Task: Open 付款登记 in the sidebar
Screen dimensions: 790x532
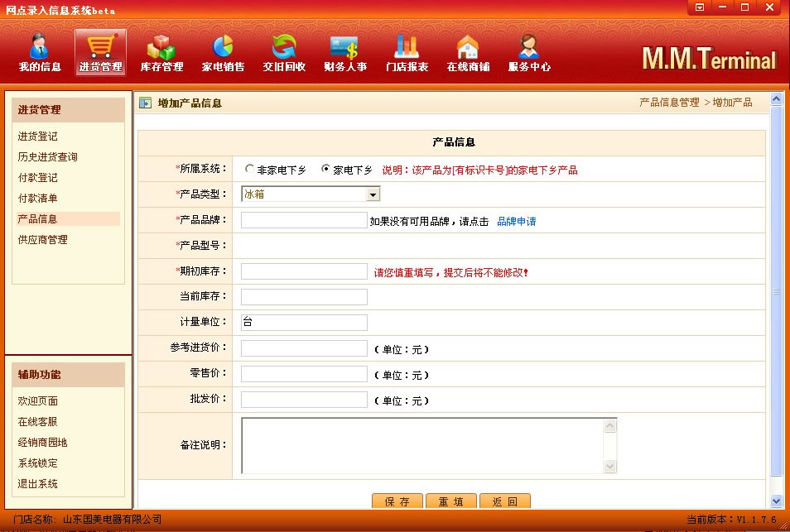Action: (x=38, y=177)
